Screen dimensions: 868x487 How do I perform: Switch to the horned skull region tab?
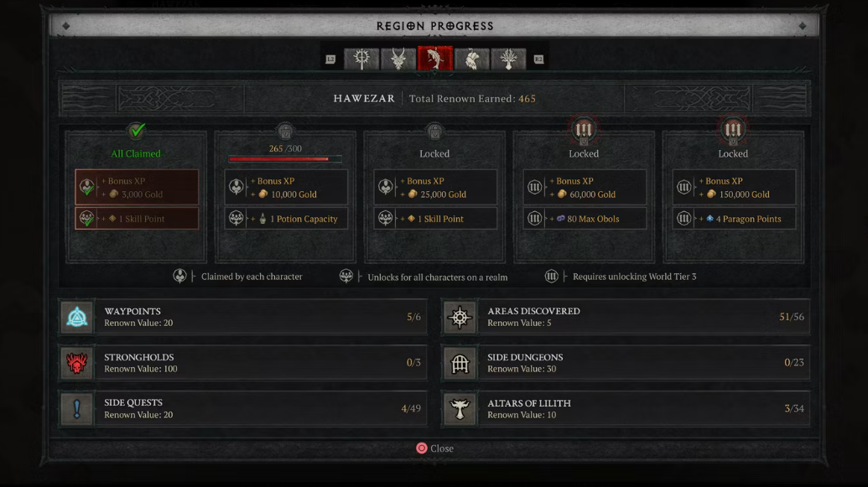(398, 59)
